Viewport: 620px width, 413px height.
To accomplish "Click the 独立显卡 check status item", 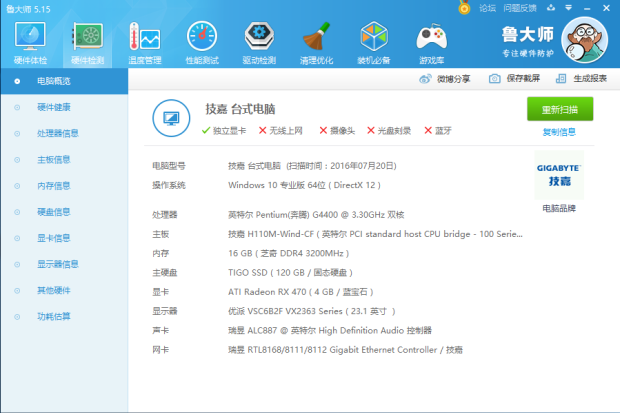I will pyautogui.click(x=223, y=131).
